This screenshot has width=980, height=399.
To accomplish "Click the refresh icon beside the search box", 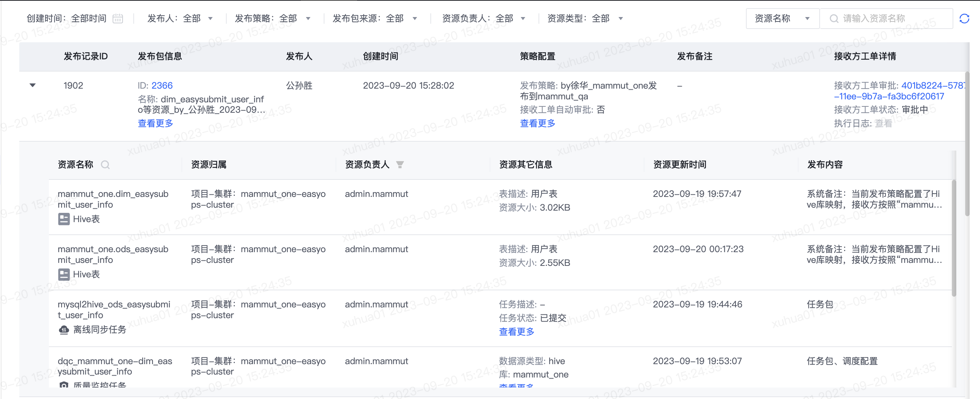I will coord(964,19).
